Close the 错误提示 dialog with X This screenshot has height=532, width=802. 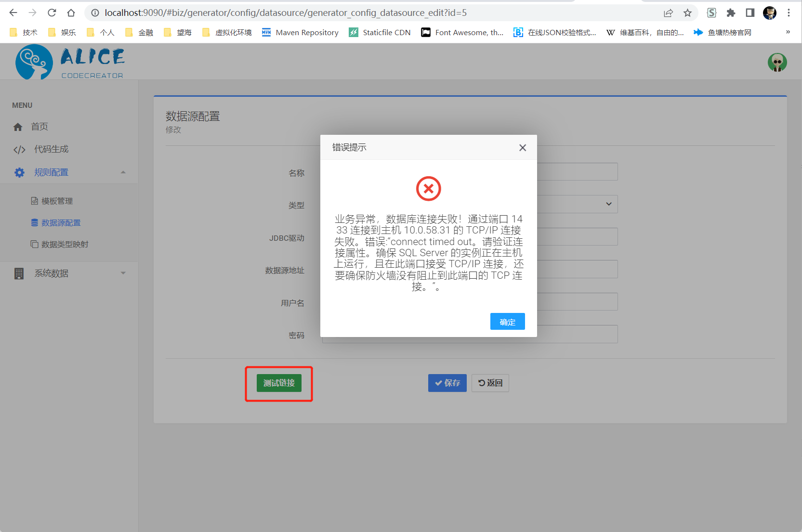click(523, 148)
